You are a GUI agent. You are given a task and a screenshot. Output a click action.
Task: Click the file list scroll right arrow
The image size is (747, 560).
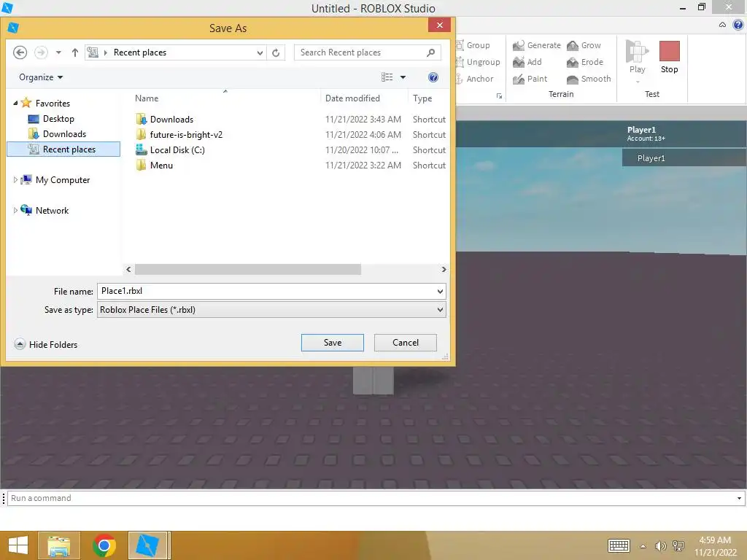tap(444, 270)
